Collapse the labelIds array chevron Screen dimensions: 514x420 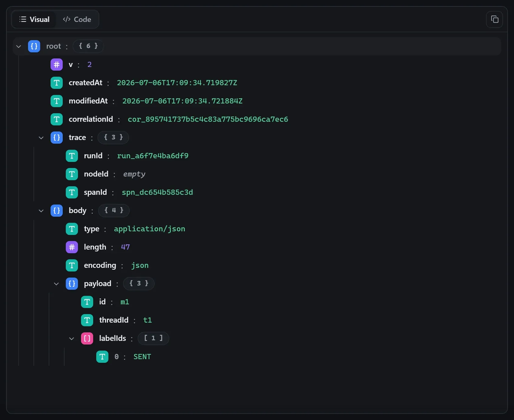click(72, 338)
